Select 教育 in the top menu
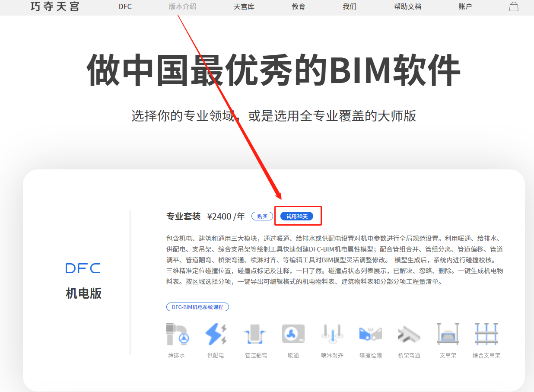Image resolution: width=534 pixels, height=392 pixels. [299, 6]
